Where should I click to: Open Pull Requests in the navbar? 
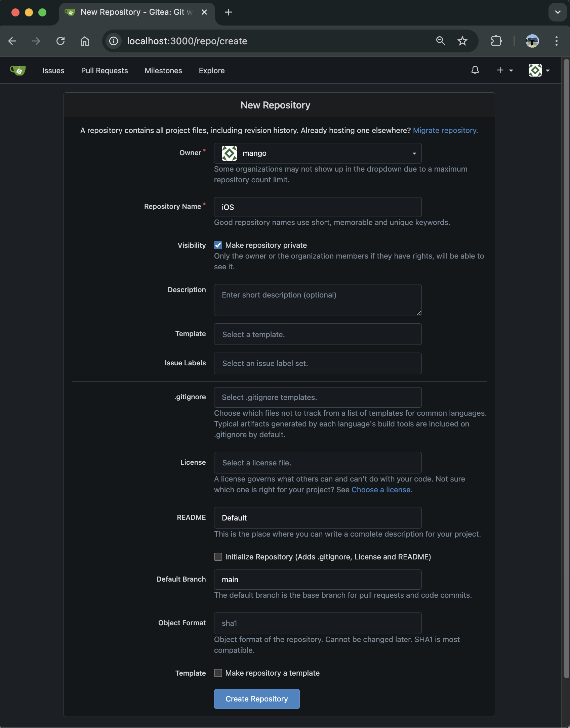pyautogui.click(x=105, y=71)
